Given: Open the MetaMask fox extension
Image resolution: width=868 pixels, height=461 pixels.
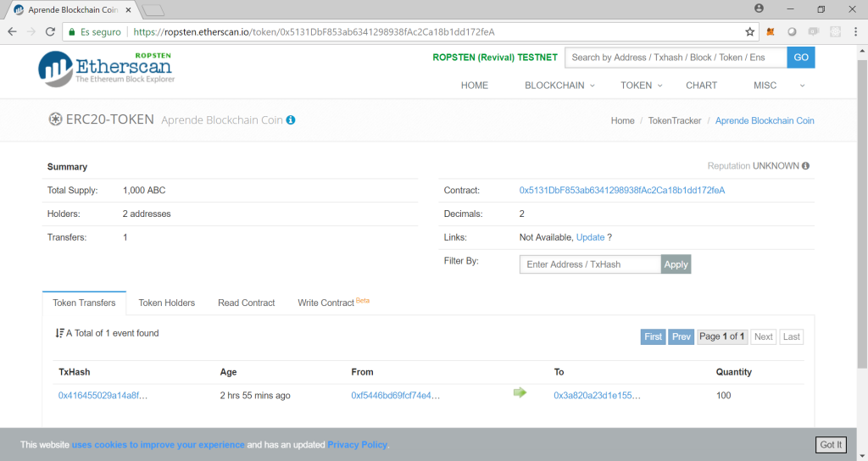Looking at the screenshot, I should point(770,31).
